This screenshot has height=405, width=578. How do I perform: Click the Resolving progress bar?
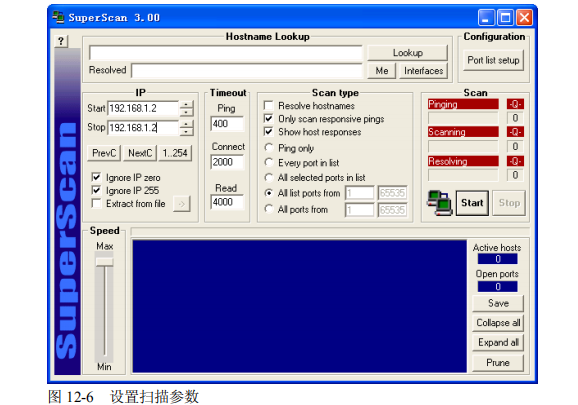tap(463, 175)
